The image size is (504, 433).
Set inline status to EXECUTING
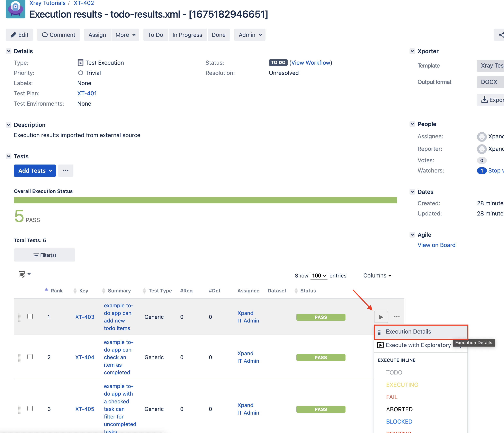[x=402, y=385]
